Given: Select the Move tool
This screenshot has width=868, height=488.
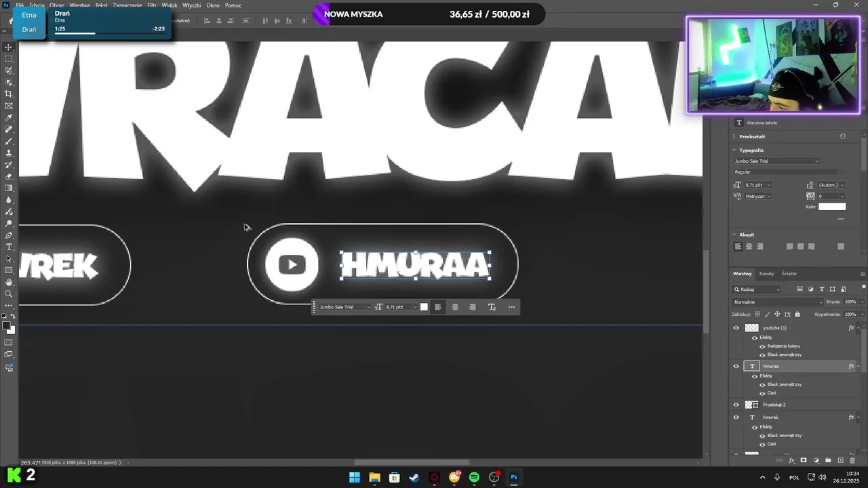Looking at the screenshot, I should click(9, 47).
